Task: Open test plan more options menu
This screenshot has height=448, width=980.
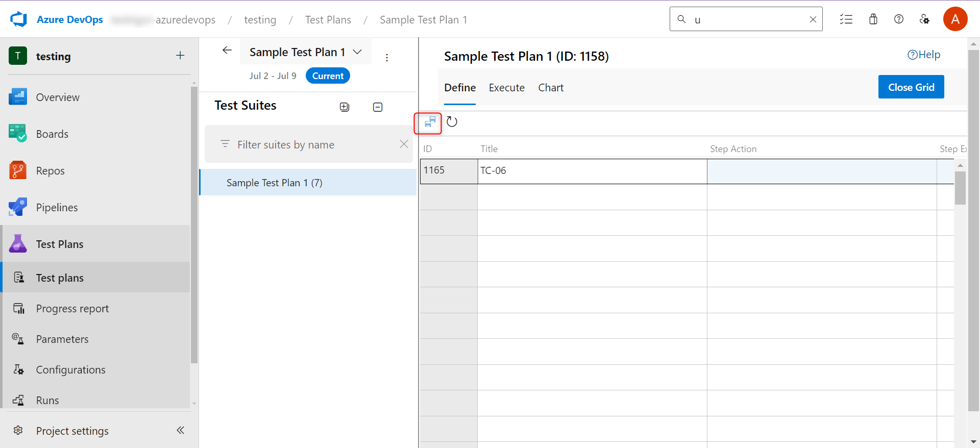Action: tap(387, 58)
